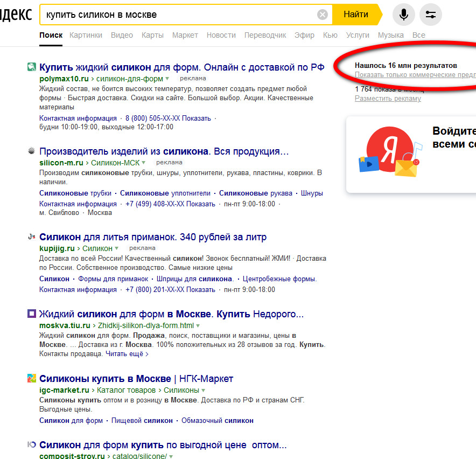Click the moskva.tiu.ru purple square favicon
This screenshot has height=459, width=476.
[x=32, y=314]
